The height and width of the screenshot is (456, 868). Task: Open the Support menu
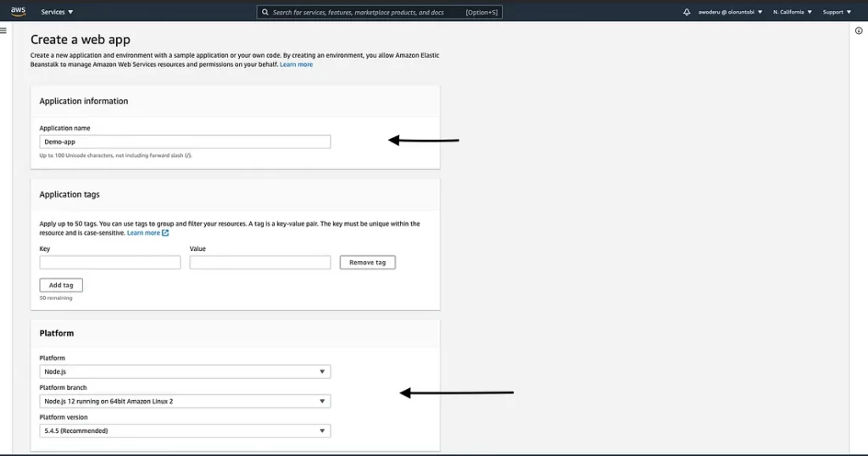pyautogui.click(x=837, y=12)
